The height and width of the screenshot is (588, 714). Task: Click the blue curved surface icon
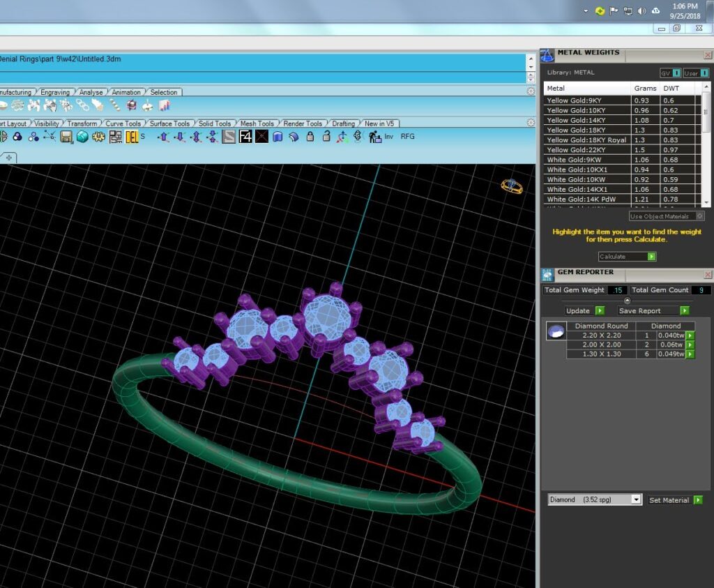(x=294, y=137)
